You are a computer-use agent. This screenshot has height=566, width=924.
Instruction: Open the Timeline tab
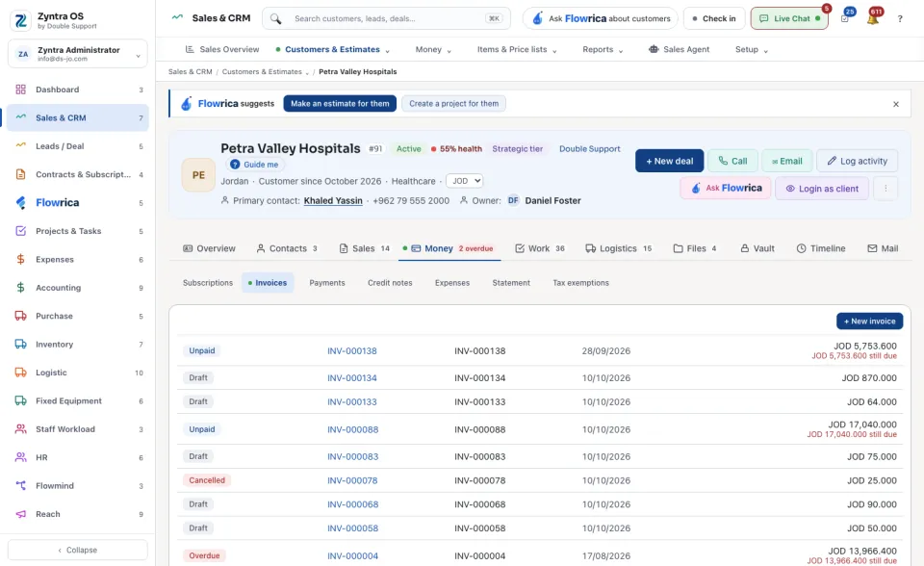click(x=821, y=248)
